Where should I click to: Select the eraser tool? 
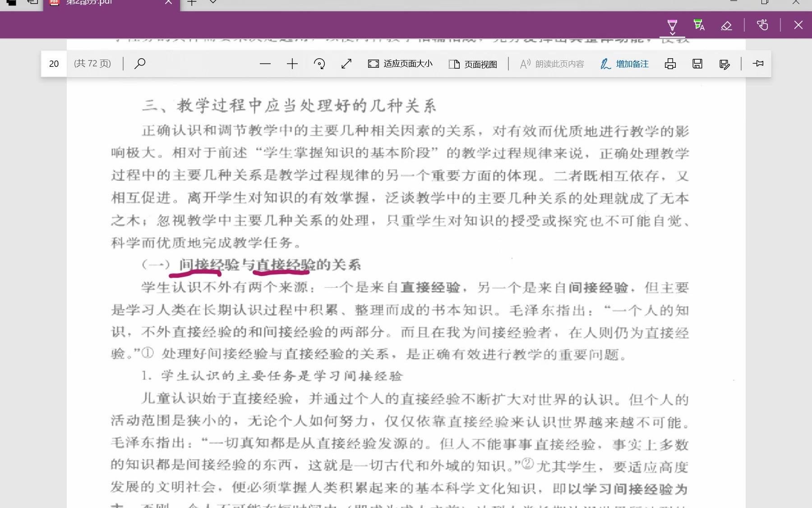tap(726, 25)
